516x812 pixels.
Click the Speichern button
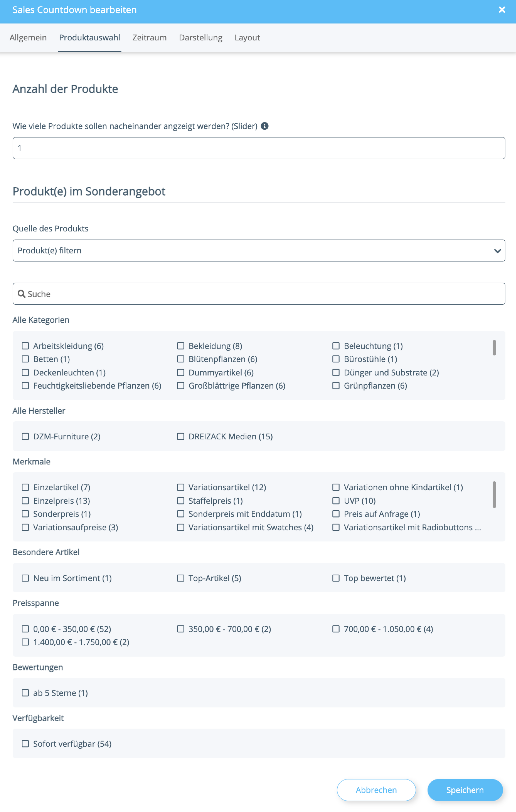click(x=465, y=790)
